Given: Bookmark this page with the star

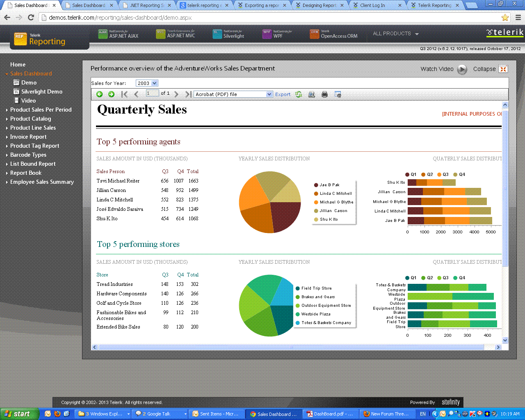Looking at the screenshot, I should tap(505, 18).
